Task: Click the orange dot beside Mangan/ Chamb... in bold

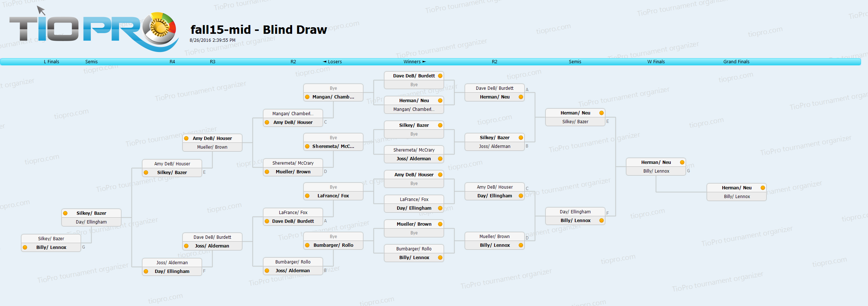Action: tap(307, 97)
